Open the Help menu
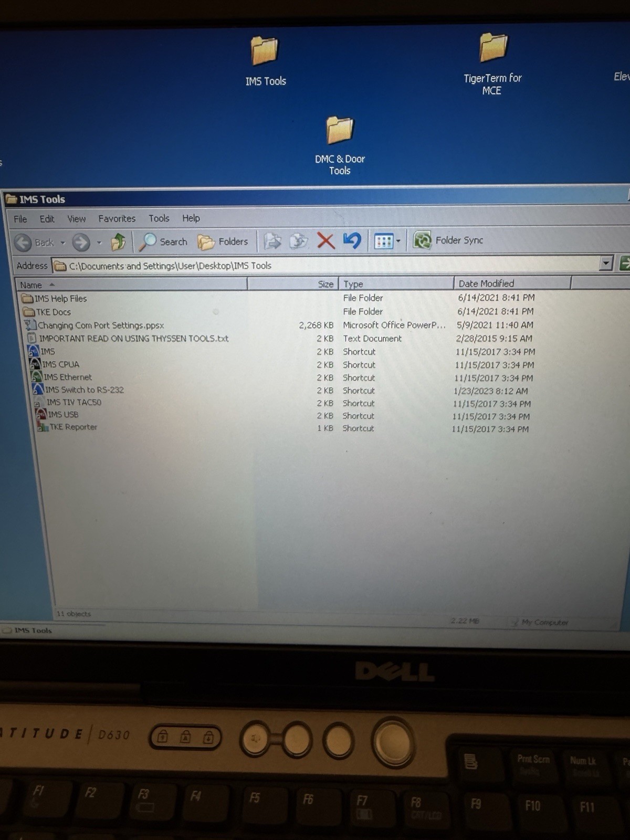Screen dimensions: 630x840 click(191, 218)
